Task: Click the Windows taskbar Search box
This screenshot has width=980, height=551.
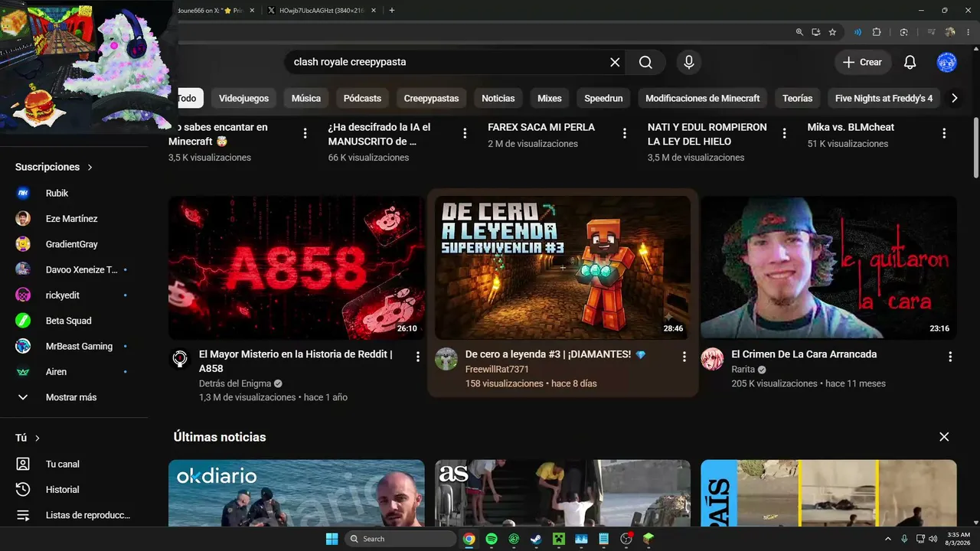Action: (400, 539)
